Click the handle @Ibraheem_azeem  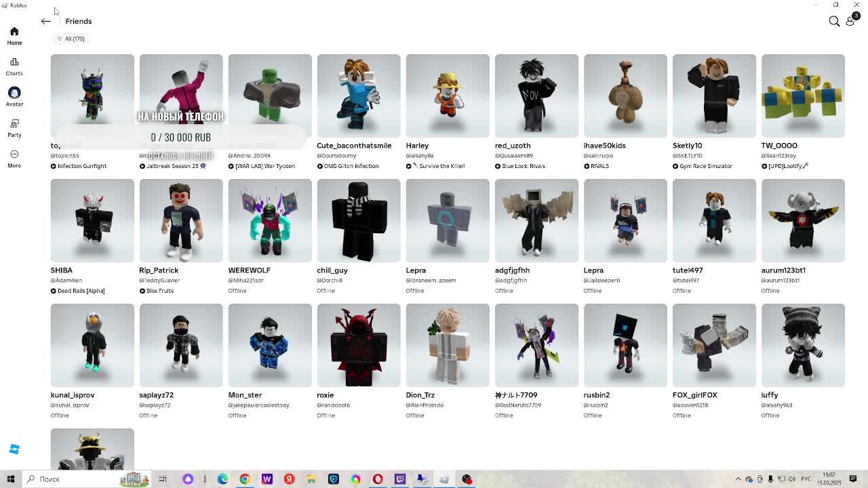click(x=431, y=280)
